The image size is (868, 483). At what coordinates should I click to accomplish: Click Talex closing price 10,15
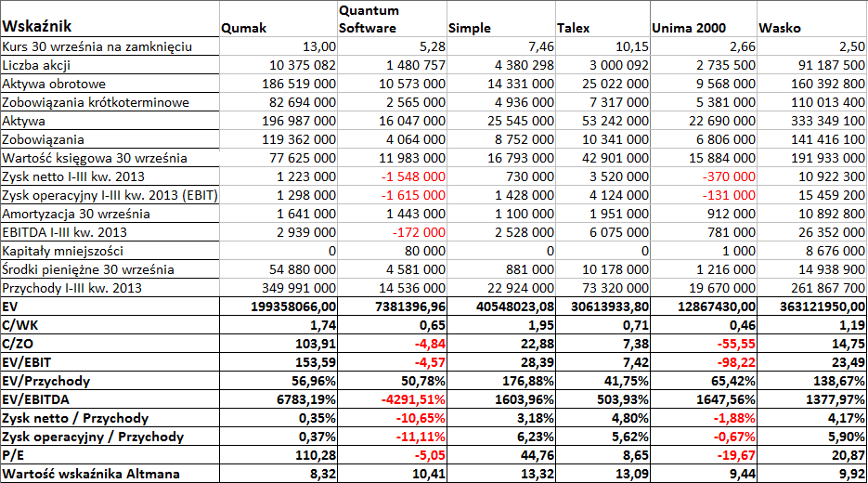631,47
